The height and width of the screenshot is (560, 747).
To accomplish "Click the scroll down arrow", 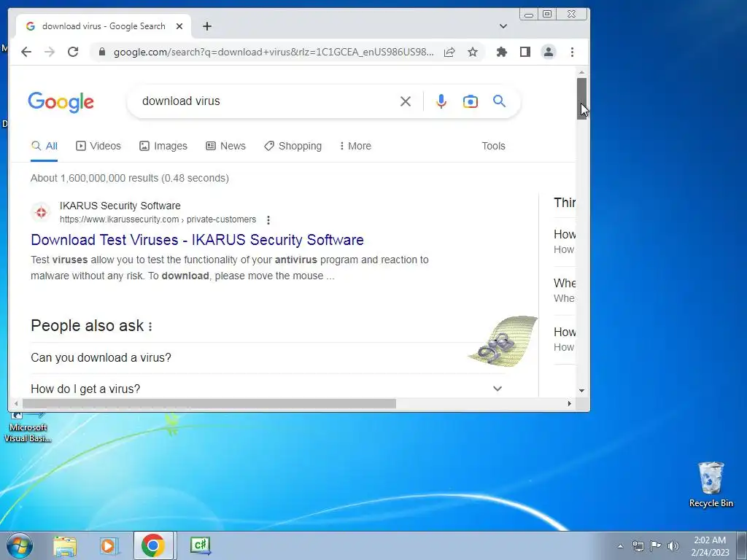I will click(581, 391).
